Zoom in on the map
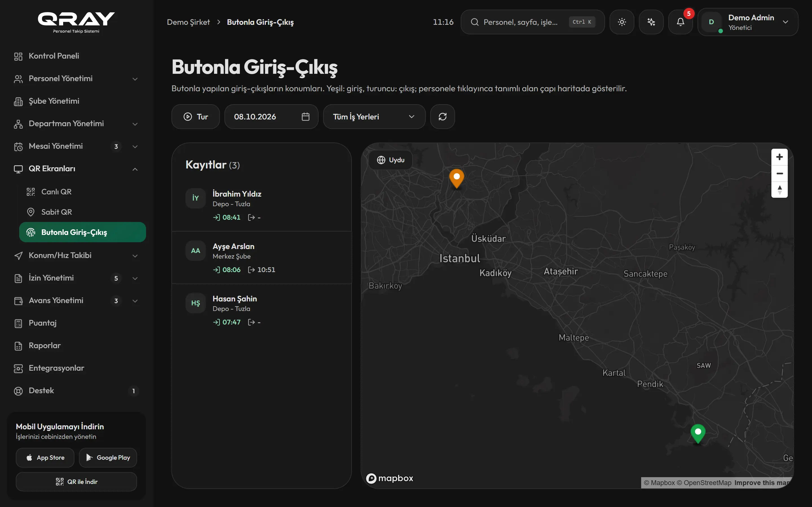 pyautogui.click(x=780, y=157)
